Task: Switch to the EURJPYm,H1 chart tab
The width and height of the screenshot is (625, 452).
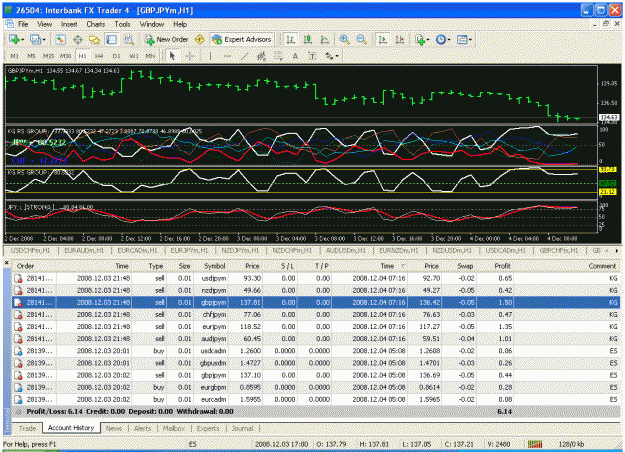Action: 189,251
